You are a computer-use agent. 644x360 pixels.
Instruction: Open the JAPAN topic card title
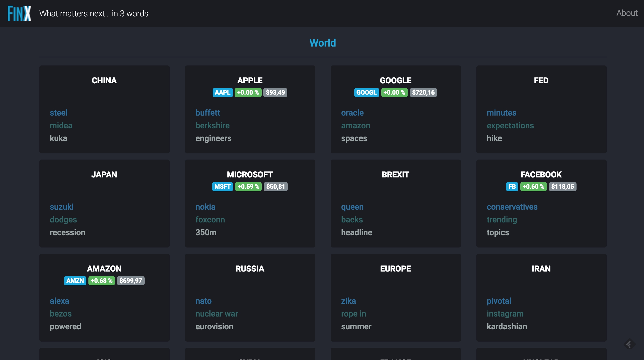point(104,175)
